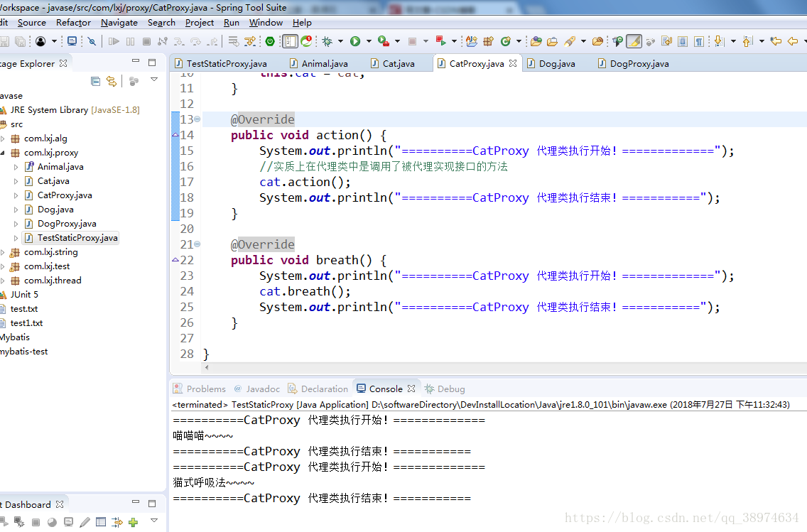Collapse the com.lxj.proxy package
The image size is (807, 532).
coord(3,153)
